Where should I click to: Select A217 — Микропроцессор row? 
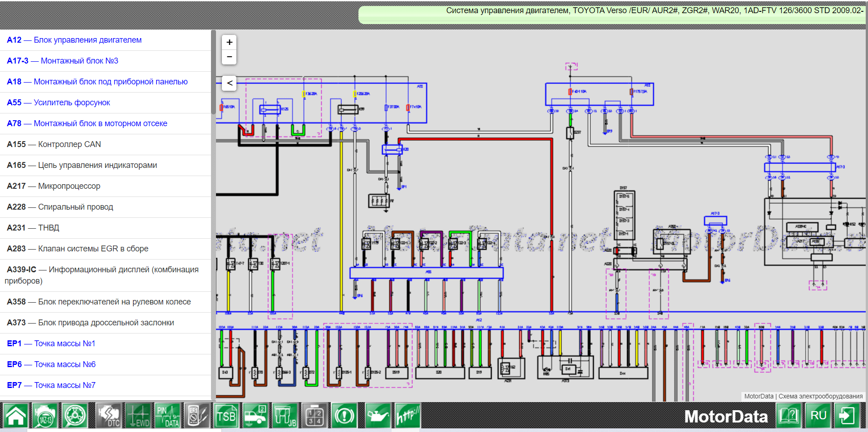(x=105, y=186)
